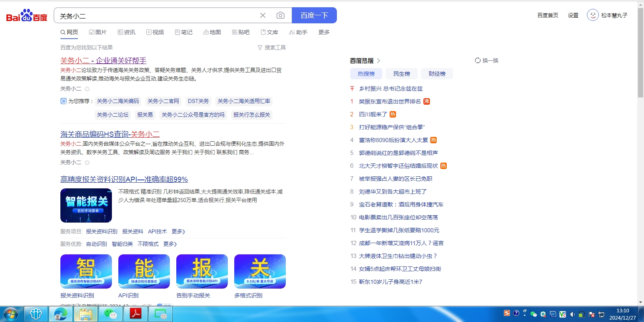Open image search via camera icon
Viewport: 644px width, 322px height.
(x=281, y=15)
